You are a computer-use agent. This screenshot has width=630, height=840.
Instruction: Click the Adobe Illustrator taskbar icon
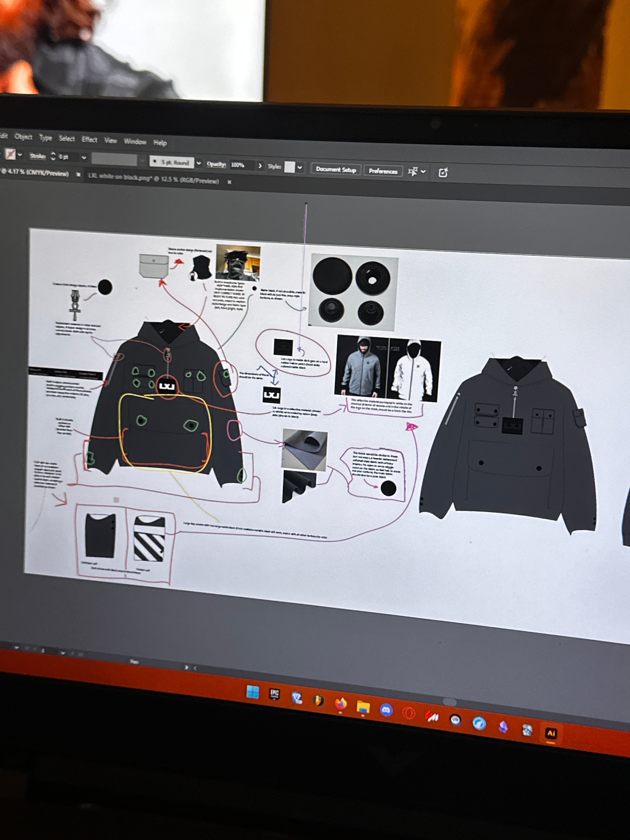pyautogui.click(x=551, y=733)
